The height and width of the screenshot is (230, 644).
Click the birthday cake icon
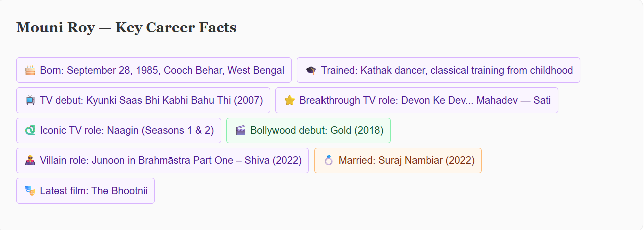(x=30, y=70)
